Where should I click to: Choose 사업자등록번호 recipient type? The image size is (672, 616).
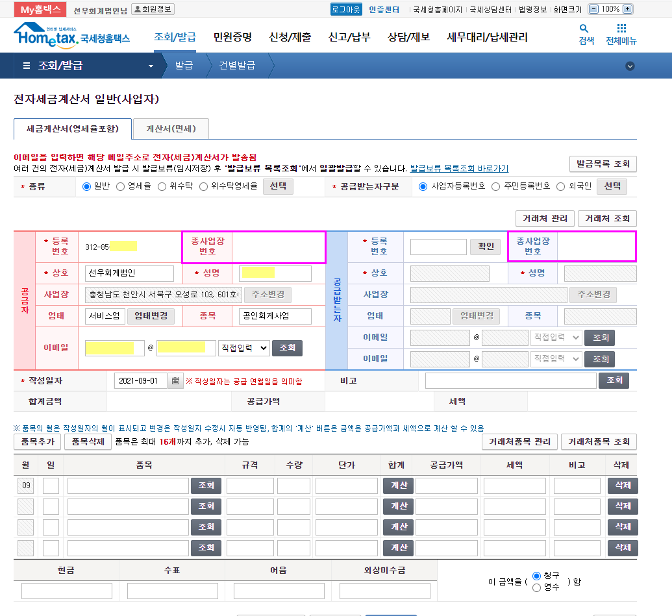(x=423, y=186)
